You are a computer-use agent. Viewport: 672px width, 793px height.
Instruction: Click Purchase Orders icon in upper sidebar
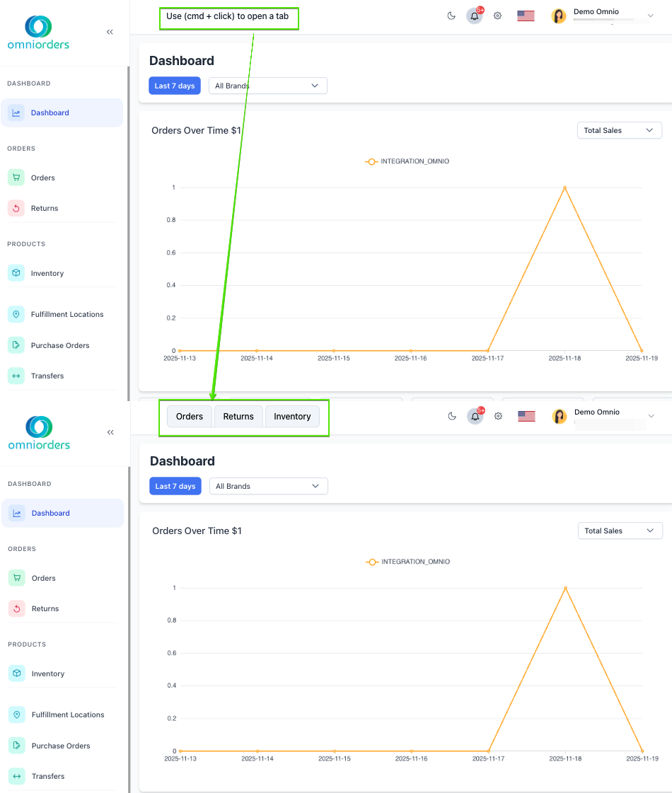[16, 345]
